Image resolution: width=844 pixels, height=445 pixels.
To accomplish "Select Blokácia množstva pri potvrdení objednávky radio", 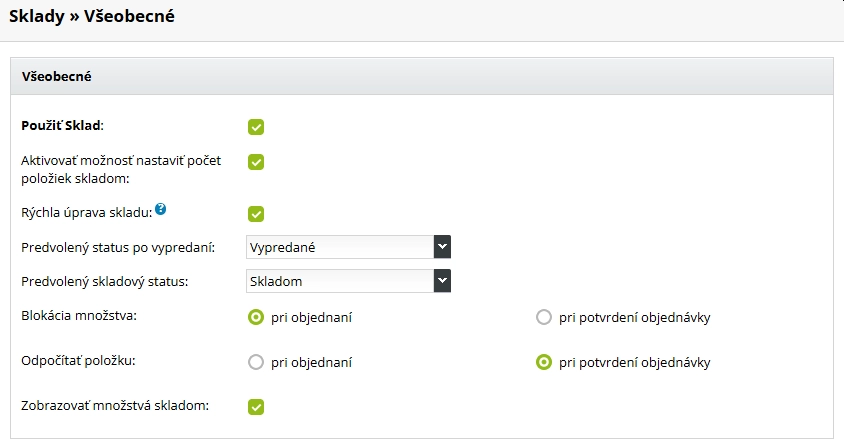I will [544, 318].
